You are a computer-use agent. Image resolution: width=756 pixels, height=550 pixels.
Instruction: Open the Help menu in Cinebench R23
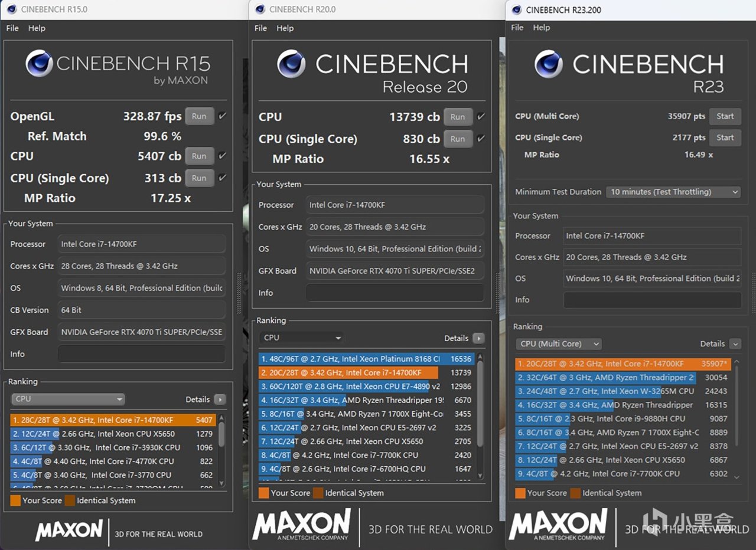pyautogui.click(x=542, y=28)
